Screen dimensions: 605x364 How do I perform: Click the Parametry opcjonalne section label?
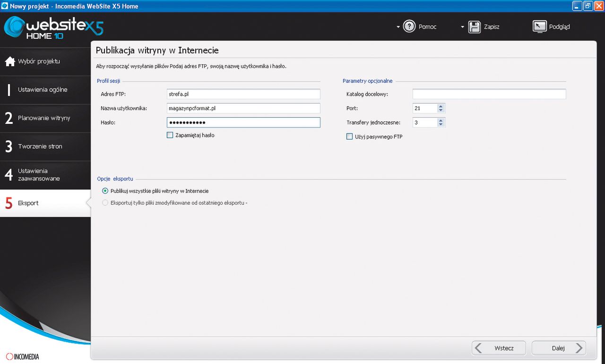click(367, 81)
